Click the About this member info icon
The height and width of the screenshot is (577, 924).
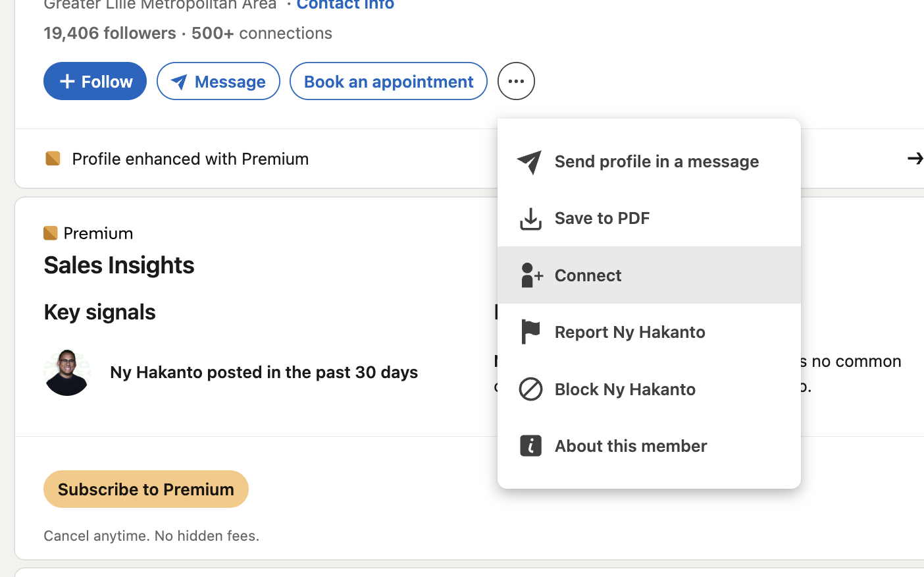click(x=530, y=446)
